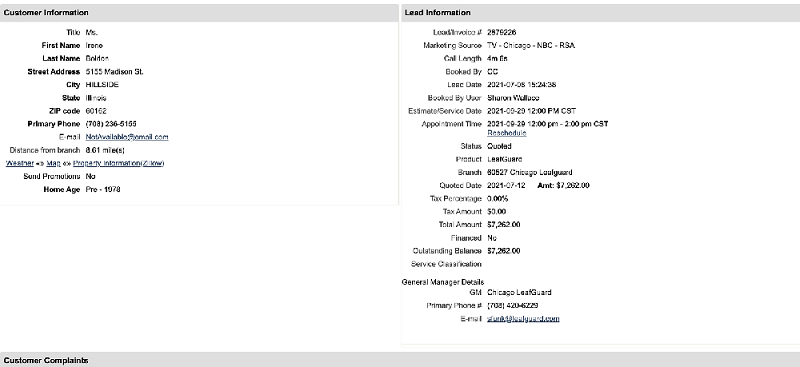Select the Lead Information section header
Screen dimensions: 800x367
(x=601, y=13)
